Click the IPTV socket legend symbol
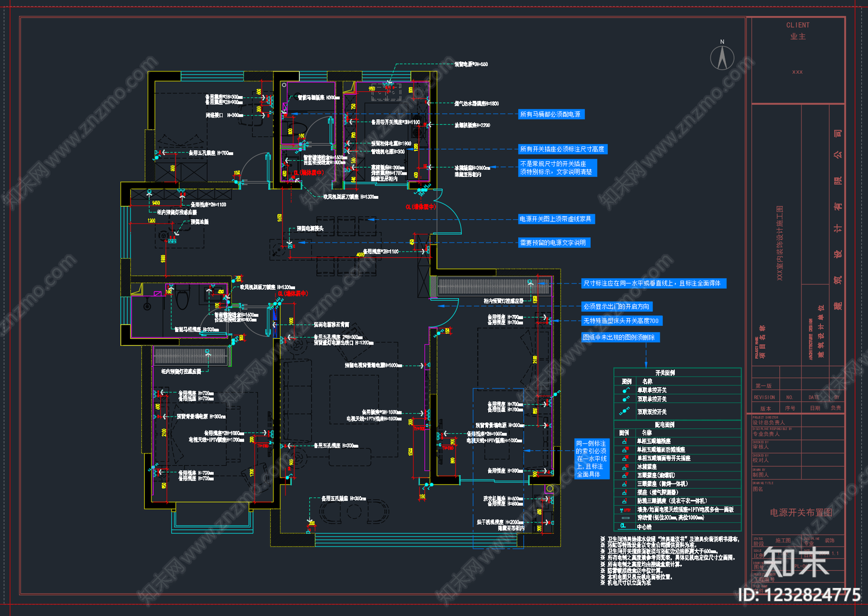The image size is (868, 616). 625,510
